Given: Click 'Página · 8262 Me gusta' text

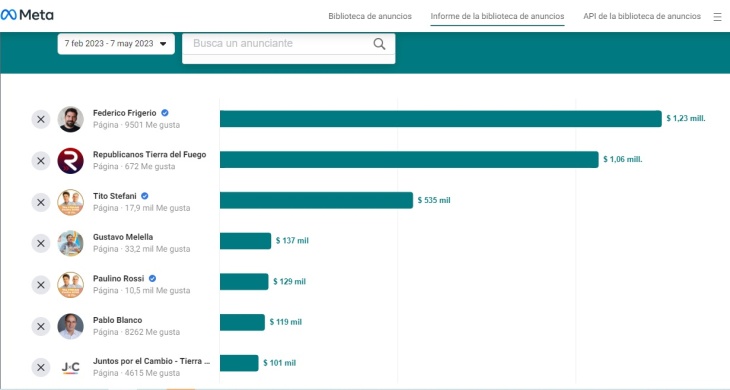Looking at the screenshot, I should [x=136, y=332].
